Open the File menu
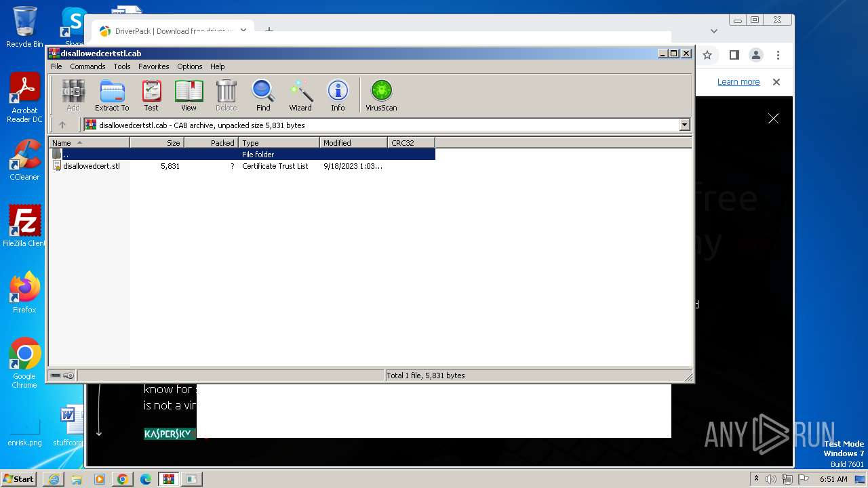Image resolution: width=868 pixels, height=488 pixels. click(x=56, y=66)
